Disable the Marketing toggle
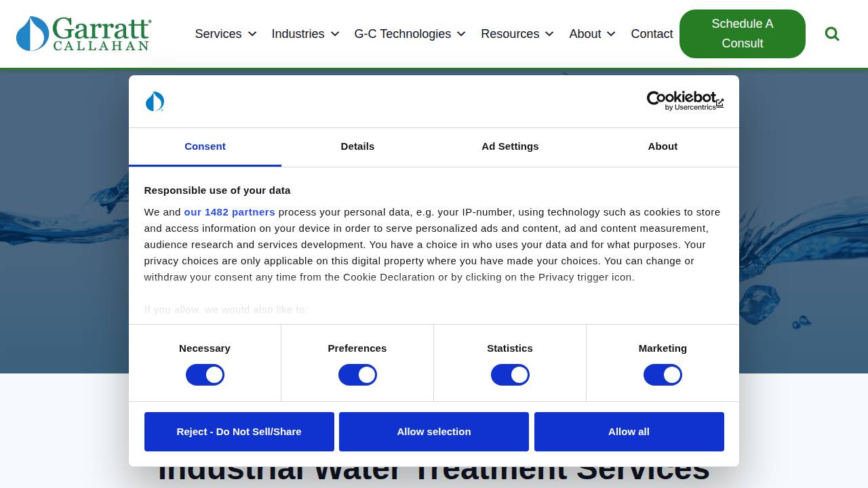This screenshot has height=488, width=868. click(x=663, y=375)
